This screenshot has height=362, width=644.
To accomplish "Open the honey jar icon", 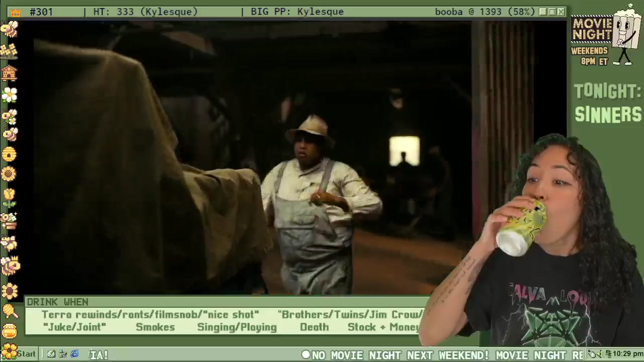I will tap(9, 331).
